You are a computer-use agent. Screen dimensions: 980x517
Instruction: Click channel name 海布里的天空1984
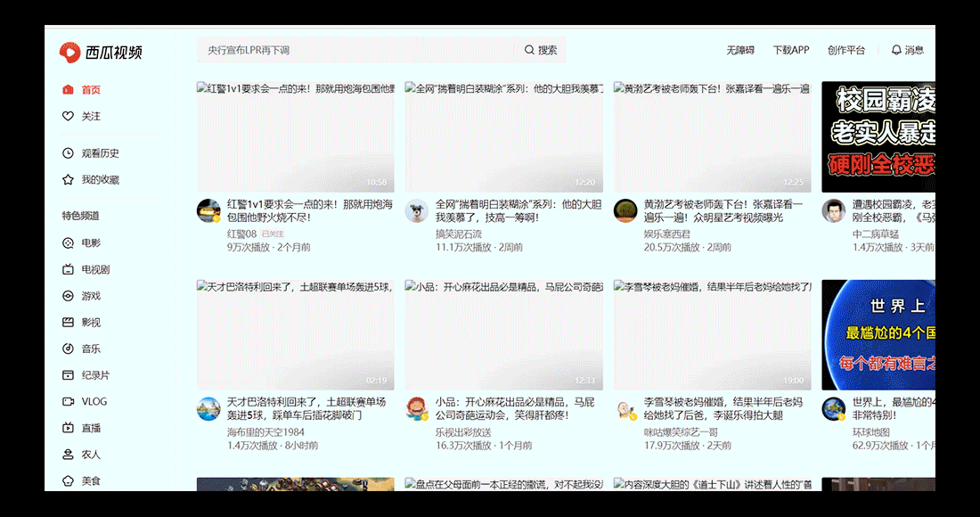point(265,432)
